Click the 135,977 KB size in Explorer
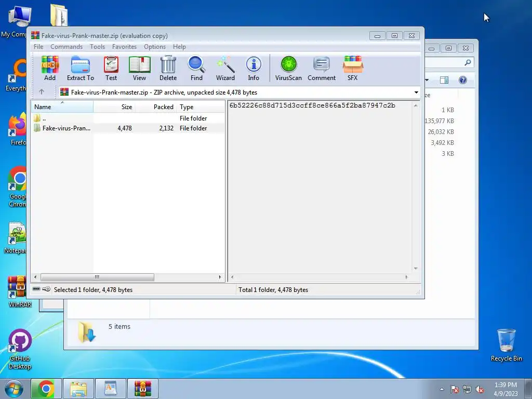 click(x=439, y=121)
